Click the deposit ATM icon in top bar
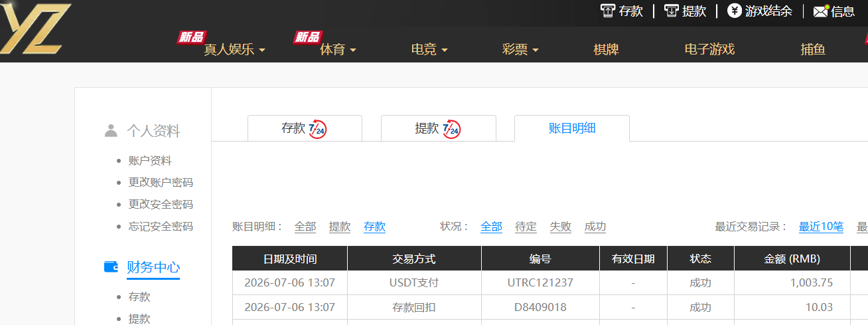This screenshot has height=325, width=868. pyautogui.click(x=607, y=11)
